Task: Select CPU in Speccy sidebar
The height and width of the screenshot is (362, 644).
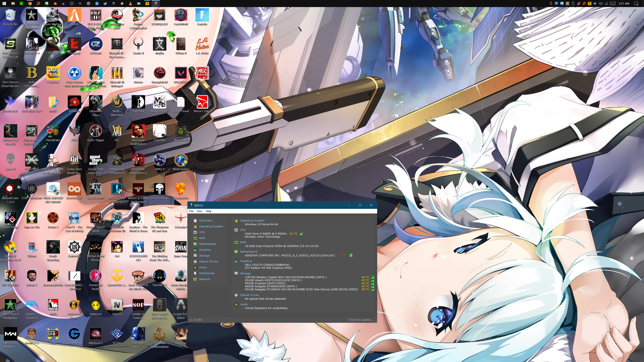Action: [x=202, y=232]
